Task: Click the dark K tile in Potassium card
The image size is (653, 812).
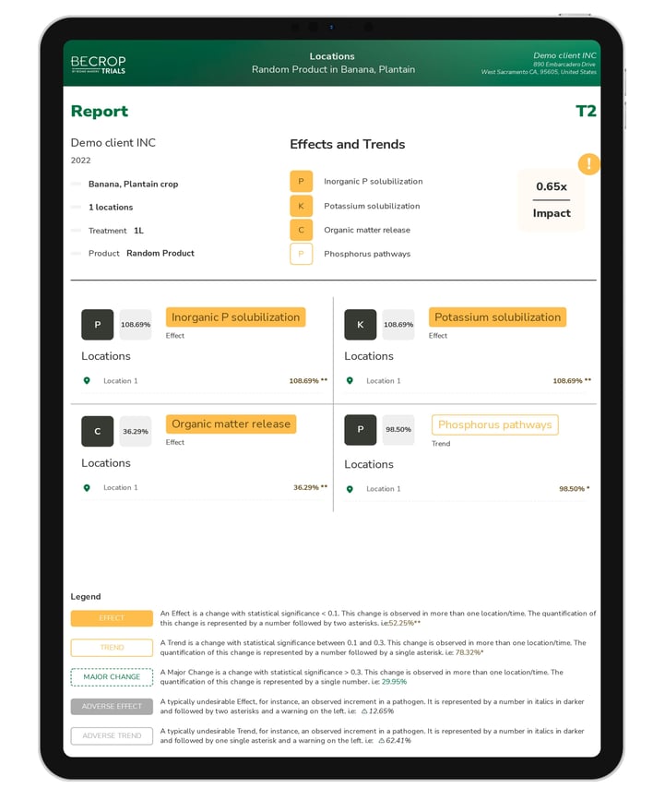Action: [x=360, y=325]
